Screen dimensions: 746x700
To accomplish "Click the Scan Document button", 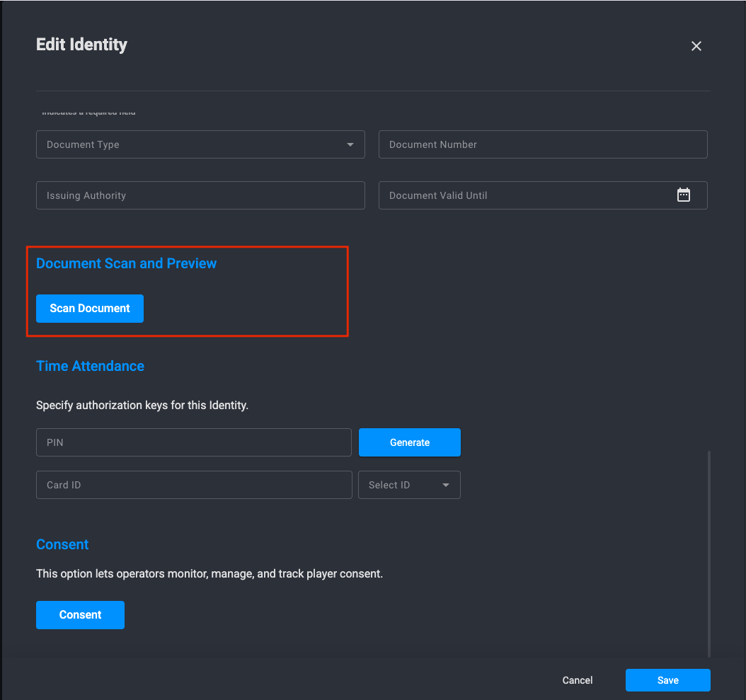I will [x=90, y=309].
